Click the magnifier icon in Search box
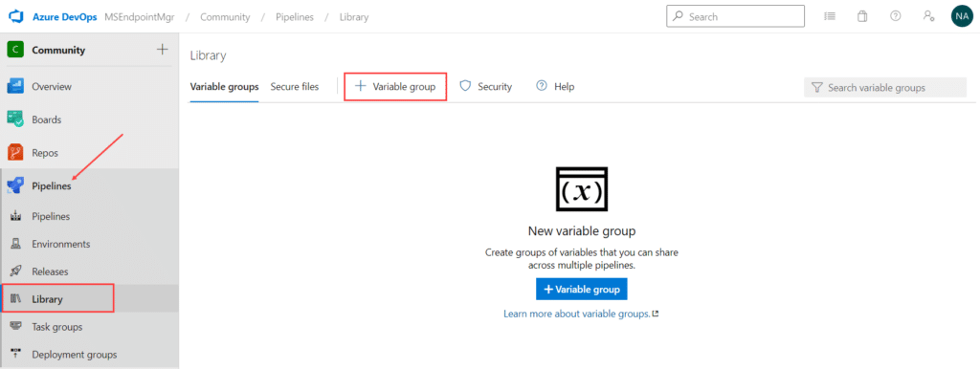 (679, 17)
